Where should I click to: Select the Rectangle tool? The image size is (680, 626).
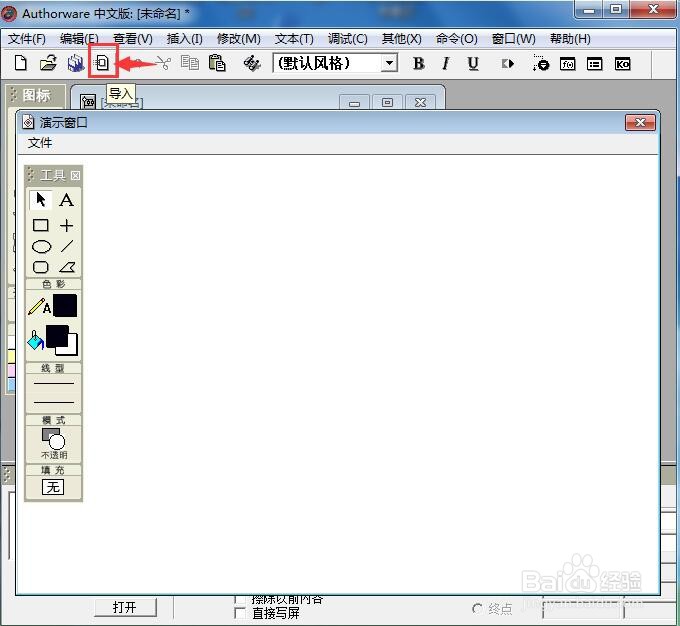(x=41, y=225)
